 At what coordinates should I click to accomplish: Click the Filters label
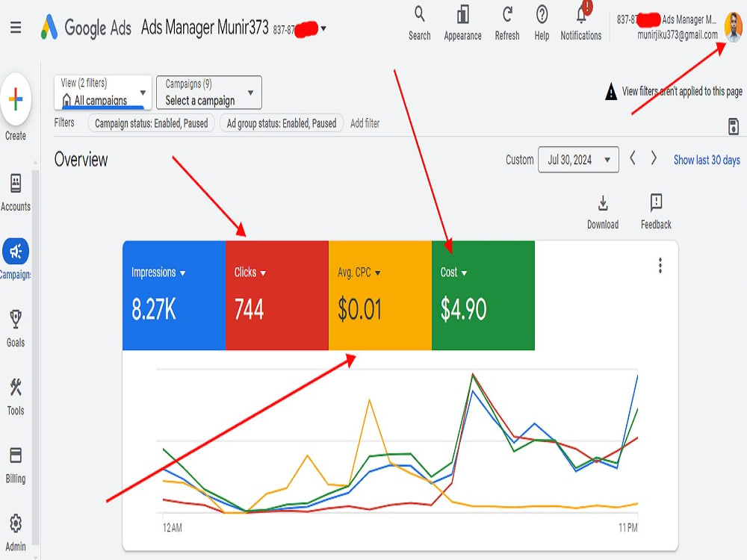click(64, 123)
